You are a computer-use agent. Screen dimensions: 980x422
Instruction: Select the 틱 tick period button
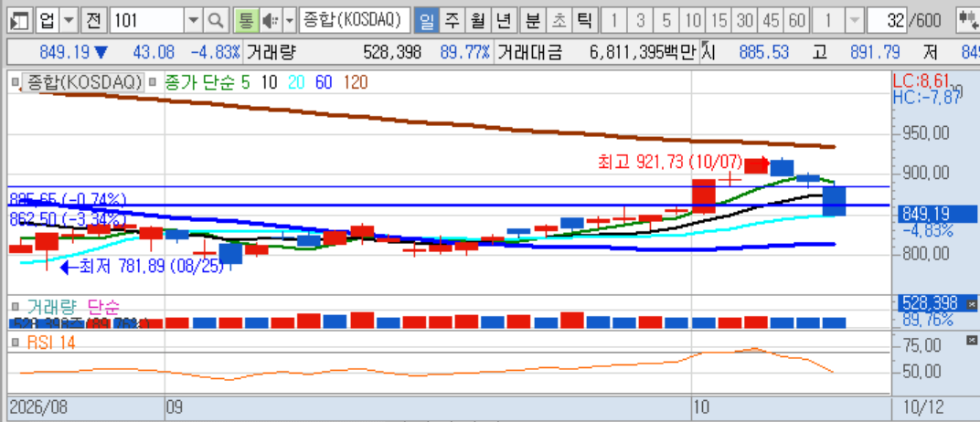[584, 21]
